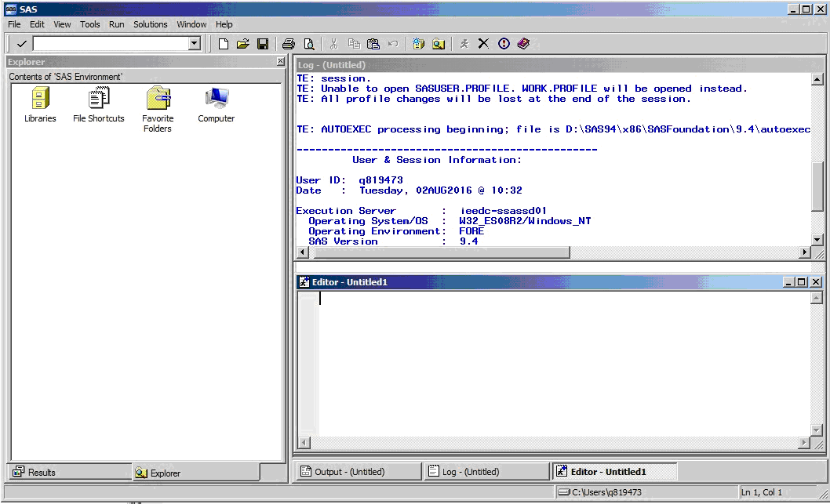
Task: Click the Paste clipboard icon
Action: [373, 44]
